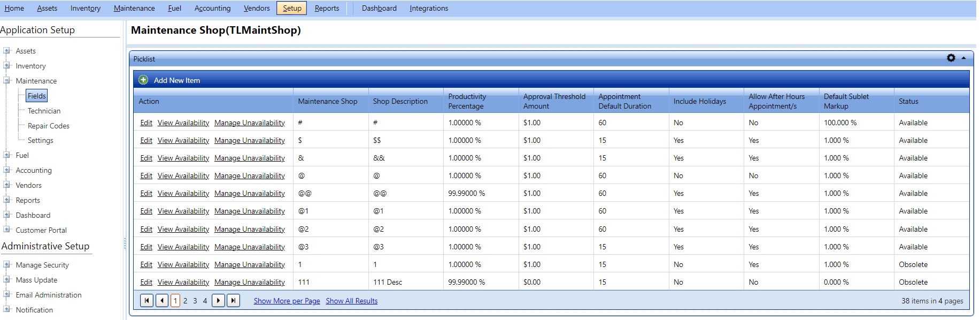Collapse the Picklist panel with the arrow icon
The height and width of the screenshot is (320, 980).
[963, 58]
